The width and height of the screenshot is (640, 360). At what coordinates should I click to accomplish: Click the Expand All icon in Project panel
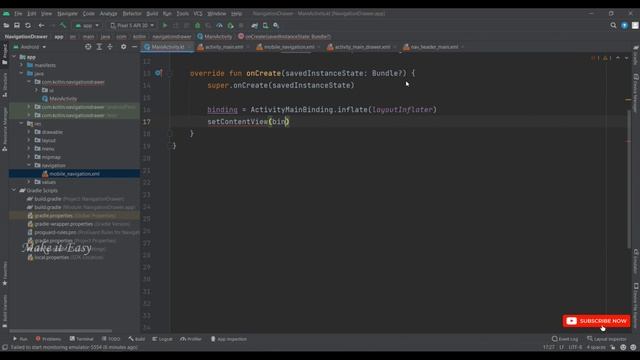[99, 47]
